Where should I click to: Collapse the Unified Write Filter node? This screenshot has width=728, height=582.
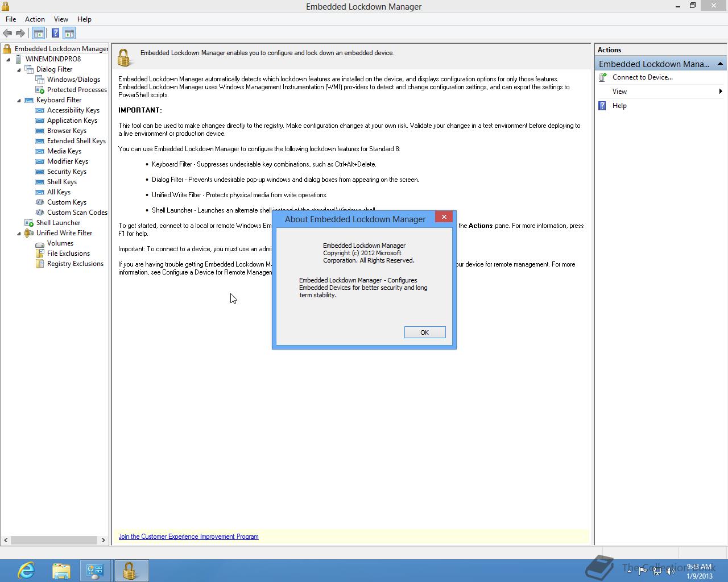19,233
